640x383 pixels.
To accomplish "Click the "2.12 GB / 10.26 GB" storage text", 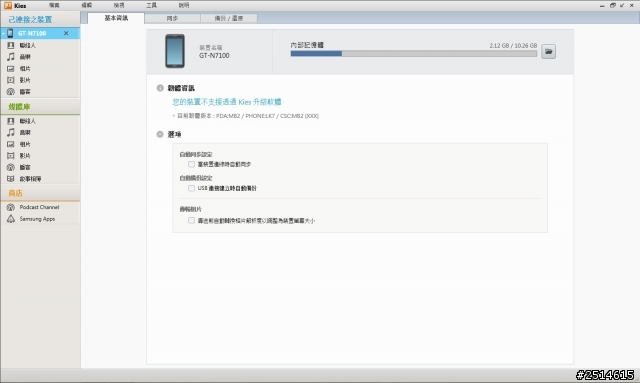I will (513, 46).
